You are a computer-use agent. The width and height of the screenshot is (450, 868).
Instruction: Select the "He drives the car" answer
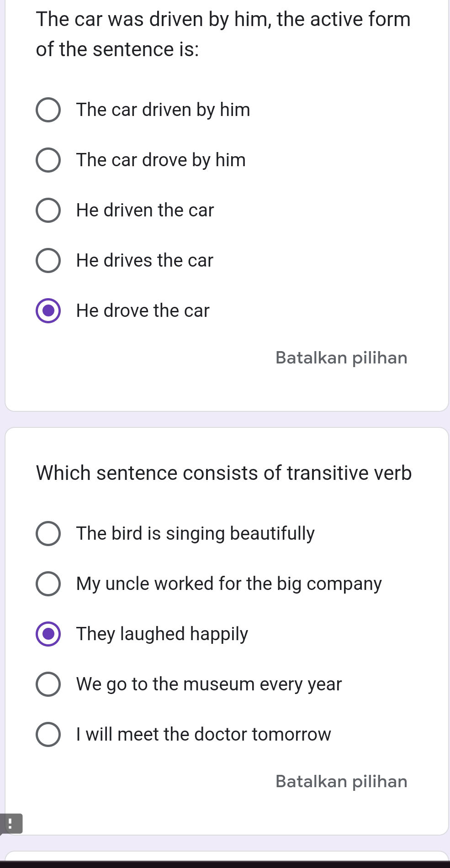tap(48, 260)
